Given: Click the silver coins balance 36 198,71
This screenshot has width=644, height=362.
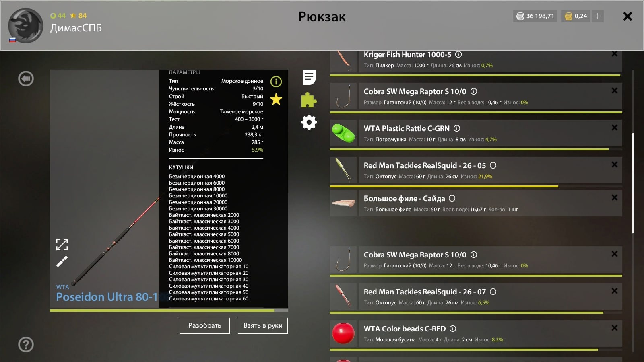Looking at the screenshot, I should [x=535, y=16].
